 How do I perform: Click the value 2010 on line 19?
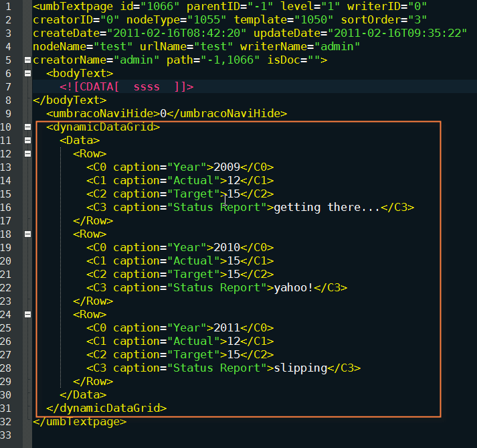227,248
